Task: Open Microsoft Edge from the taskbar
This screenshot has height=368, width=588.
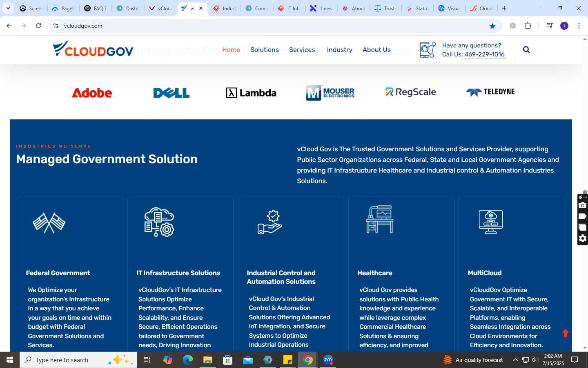Action: tap(187, 360)
